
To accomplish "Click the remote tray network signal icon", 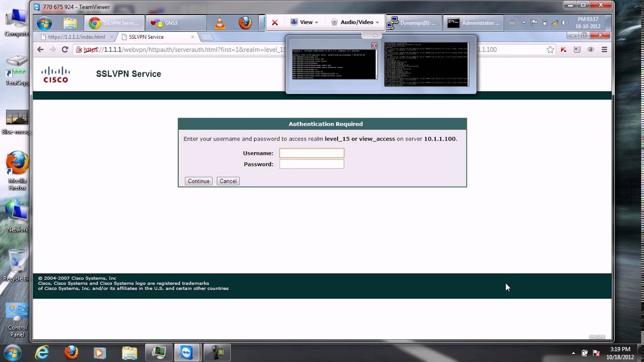I will click(x=554, y=23).
